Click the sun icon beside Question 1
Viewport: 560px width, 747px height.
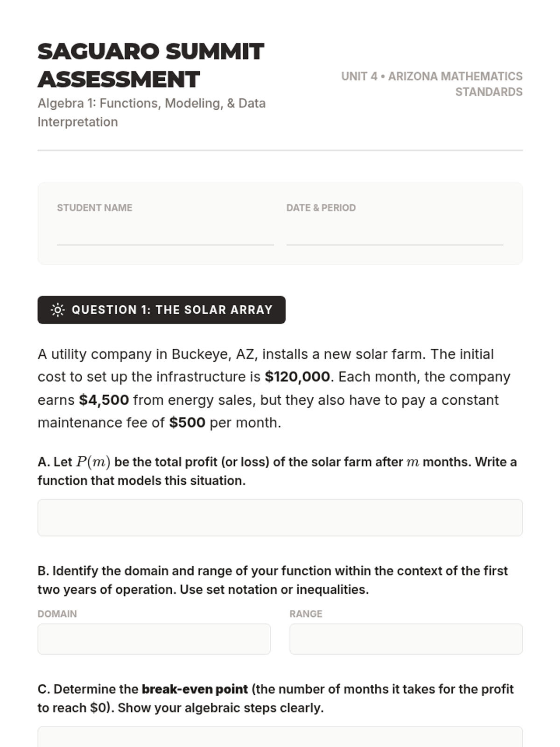[58, 310]
